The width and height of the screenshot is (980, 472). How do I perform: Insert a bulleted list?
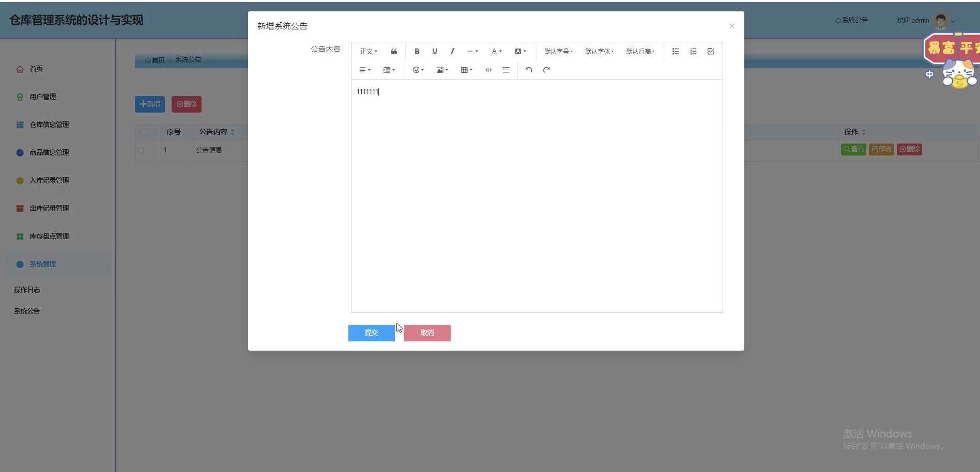676,51
